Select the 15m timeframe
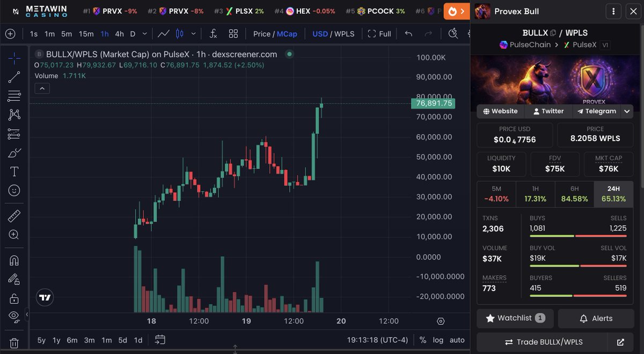Viewport: 644px width, 354px height. tap(86, 34)
